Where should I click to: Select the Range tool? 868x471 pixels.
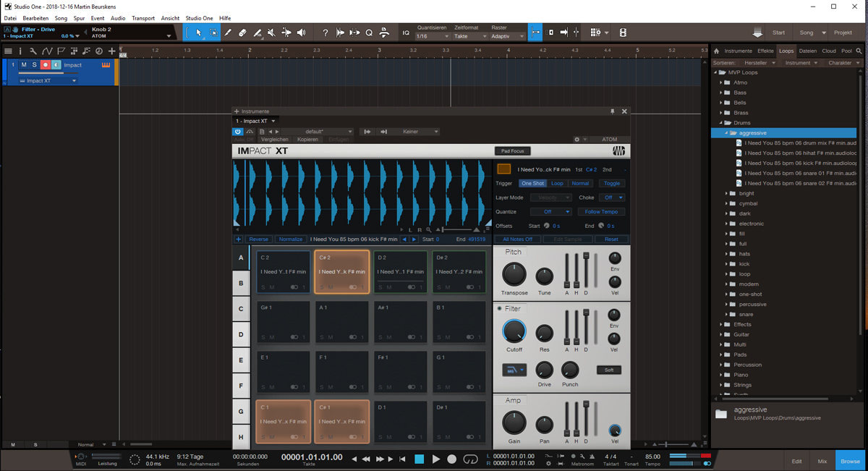tap(213, 33)
